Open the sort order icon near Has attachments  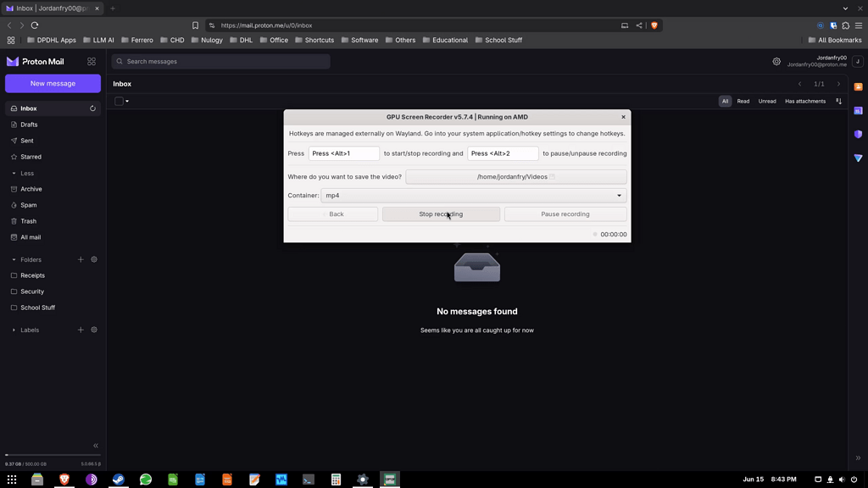click(837, 101)
